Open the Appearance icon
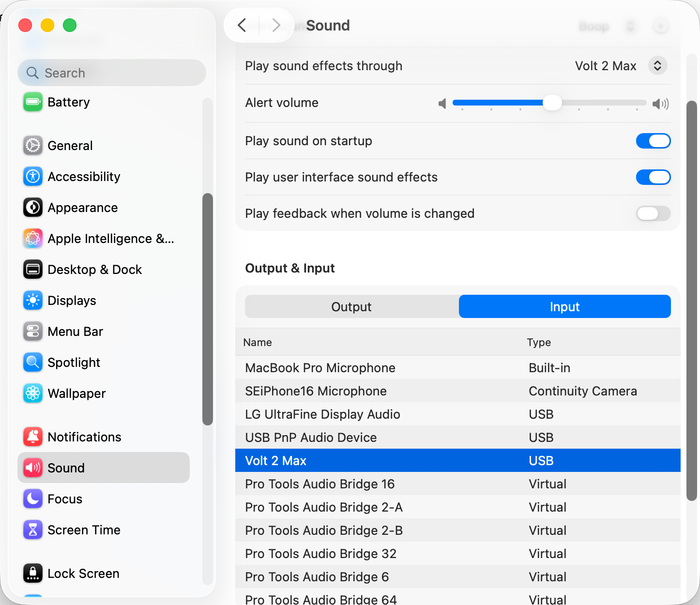The height and width of the screenshot is (605, 700). 33,208
